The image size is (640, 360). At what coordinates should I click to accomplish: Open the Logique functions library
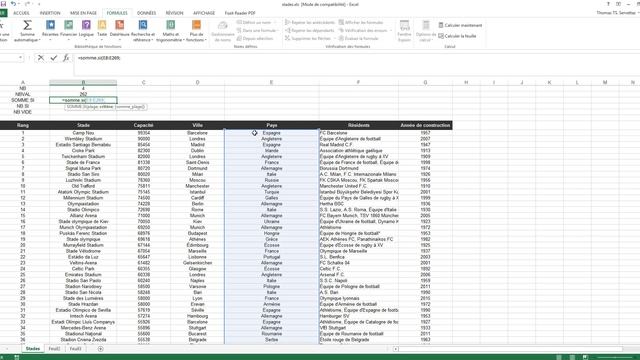tap(86, 31)
